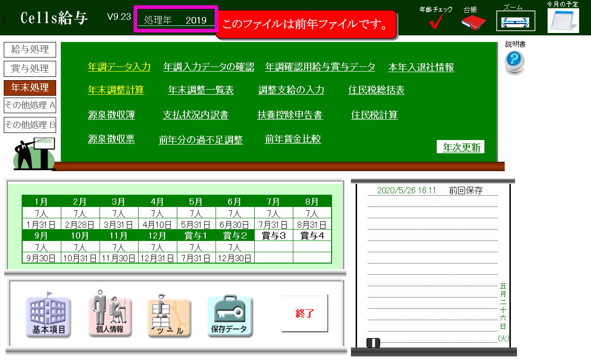
Task: Open 保存データ key case icon
Action: pyautogui.click(x=230, y=316)
